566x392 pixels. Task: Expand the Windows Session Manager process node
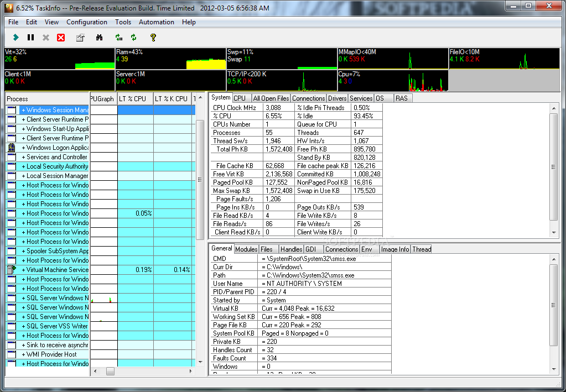point(23,110)
